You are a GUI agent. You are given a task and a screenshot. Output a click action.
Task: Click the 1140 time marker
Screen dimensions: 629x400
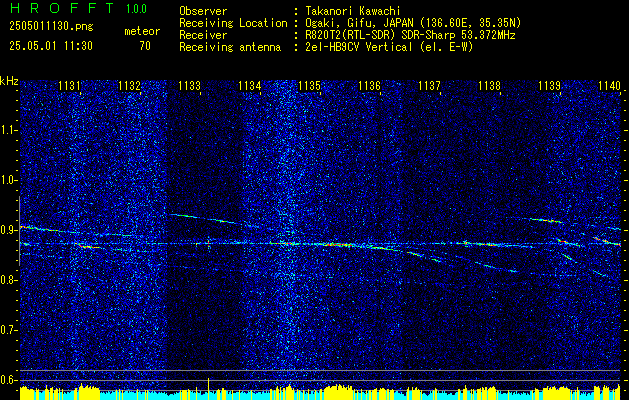(609, 85)
